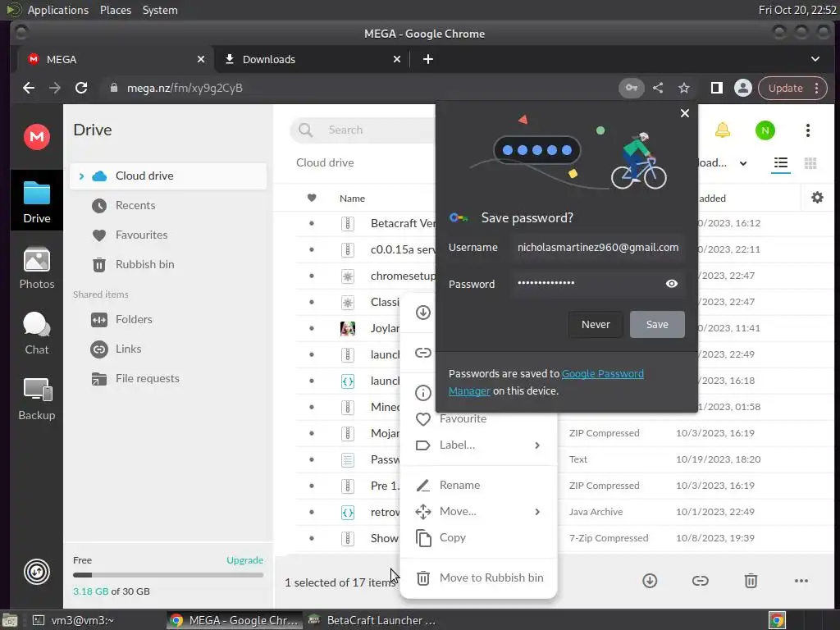Switch to grid view
840x630 pixels.
[x=810, y=163]
